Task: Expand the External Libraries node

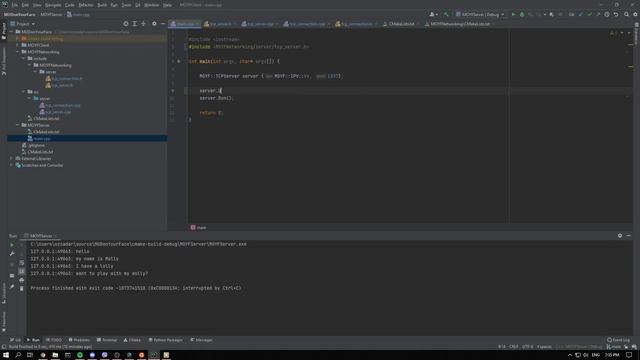Action: tap(11, 158)
